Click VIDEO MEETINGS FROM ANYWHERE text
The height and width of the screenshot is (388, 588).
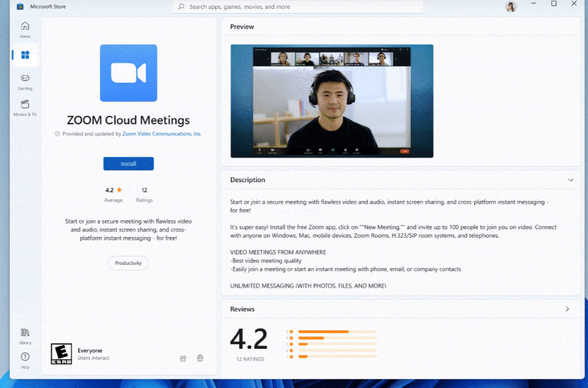278,252
